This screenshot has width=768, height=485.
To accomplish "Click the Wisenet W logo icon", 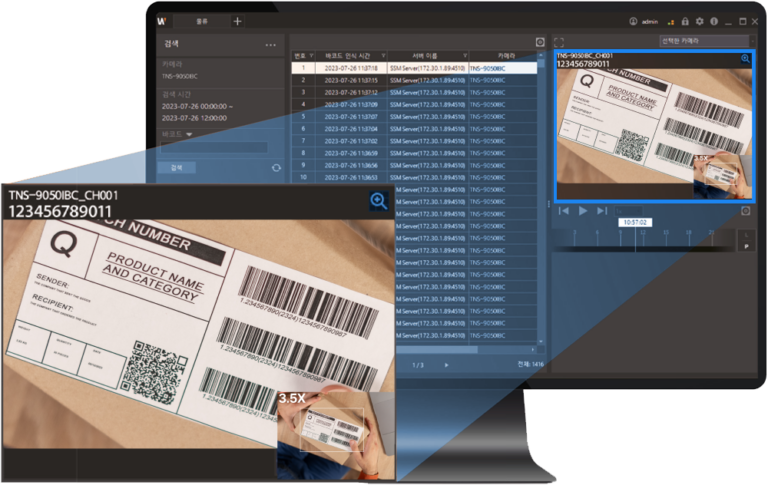I will 162,21.
